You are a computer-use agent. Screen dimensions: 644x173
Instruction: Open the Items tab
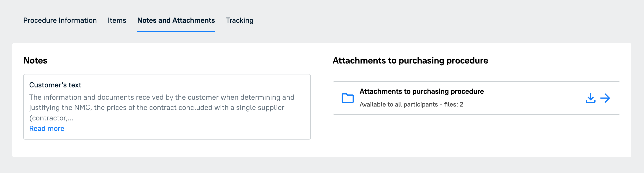pos(117,20)
